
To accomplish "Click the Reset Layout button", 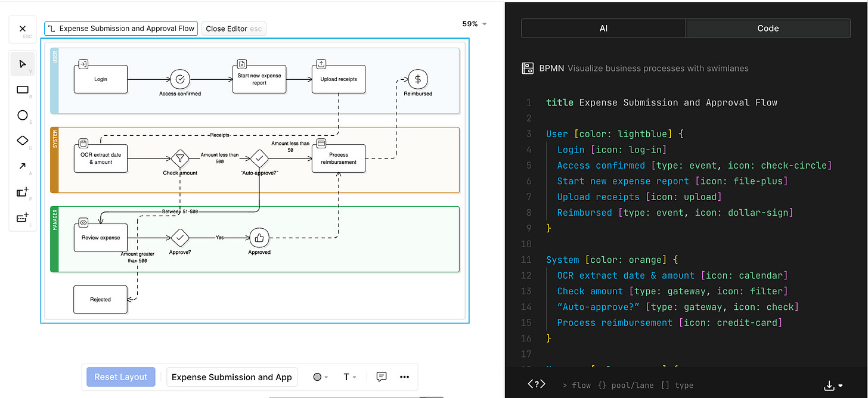I will tap(120, 377).
